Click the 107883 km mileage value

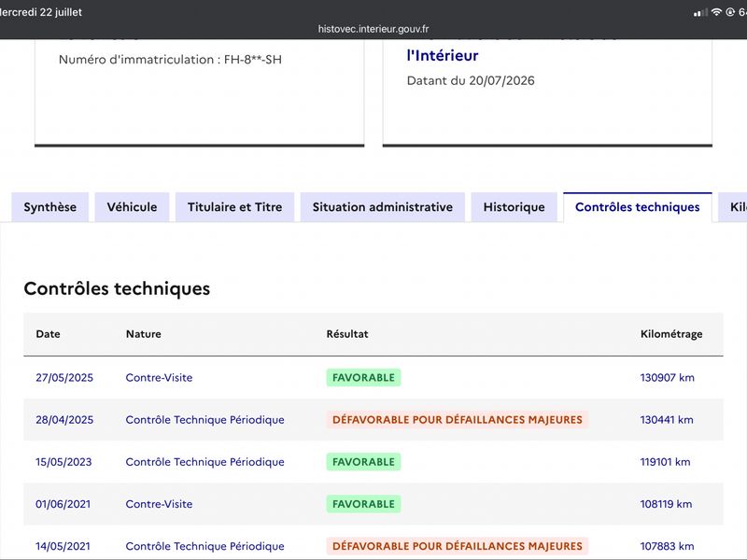click(x=667, y=546)
